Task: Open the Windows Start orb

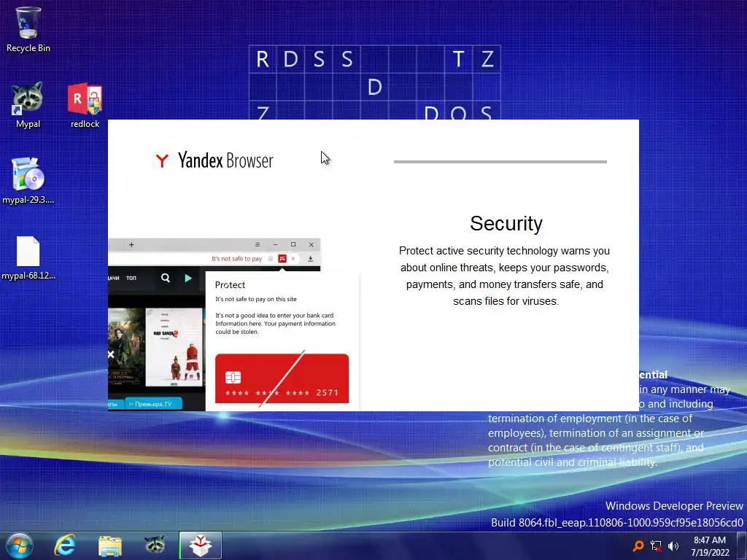Action: [19, 545]
